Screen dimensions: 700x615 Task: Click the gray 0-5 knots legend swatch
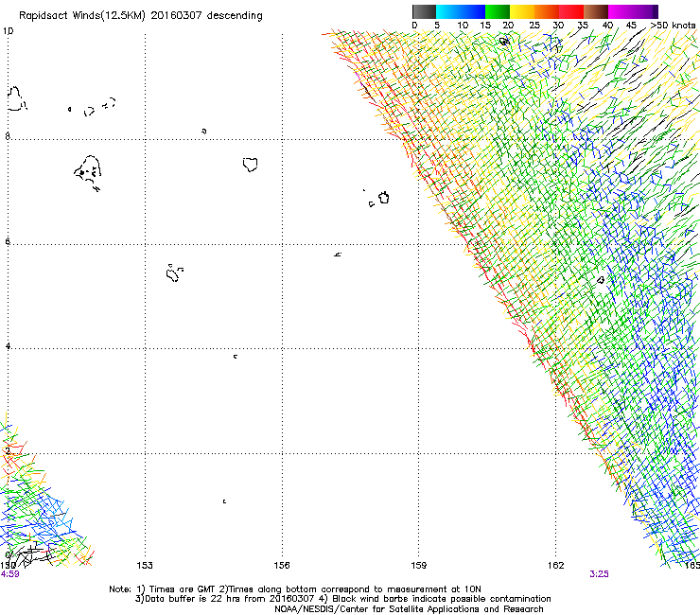[x=424, y=11]
